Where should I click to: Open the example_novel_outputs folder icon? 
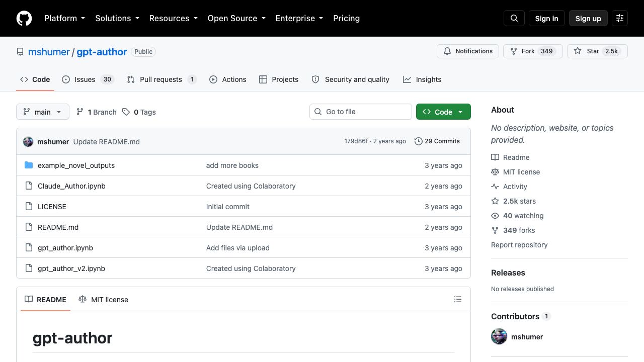pyautogui.click(x=29, y=165)
